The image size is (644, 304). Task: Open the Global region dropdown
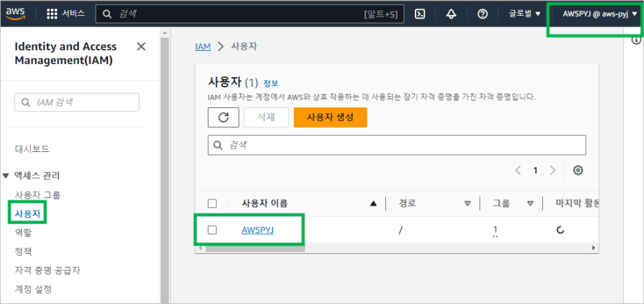tap(525, 14)
